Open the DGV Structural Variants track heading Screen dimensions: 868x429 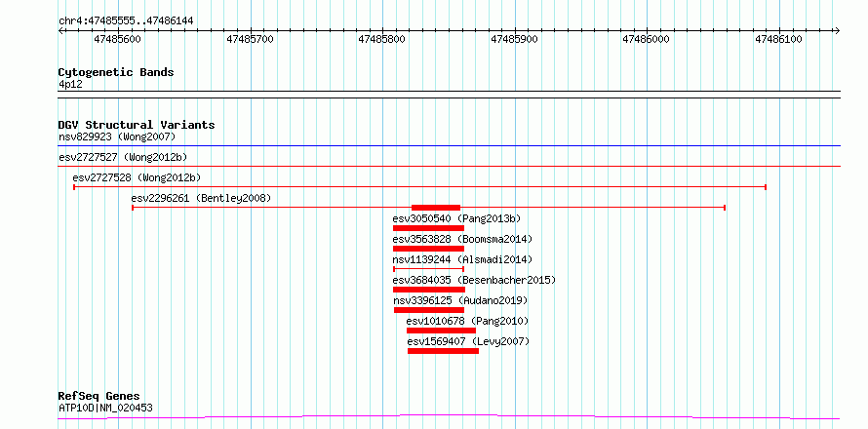[137, 125]
